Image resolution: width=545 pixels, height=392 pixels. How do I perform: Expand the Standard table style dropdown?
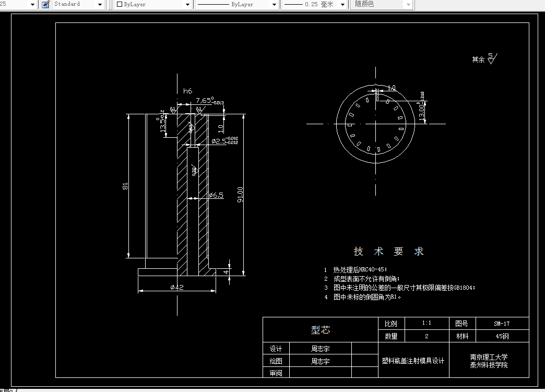point(100,5)
